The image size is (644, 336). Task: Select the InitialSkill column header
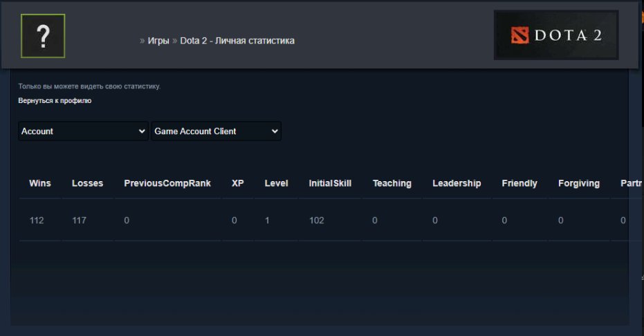[x=330, y=183]
